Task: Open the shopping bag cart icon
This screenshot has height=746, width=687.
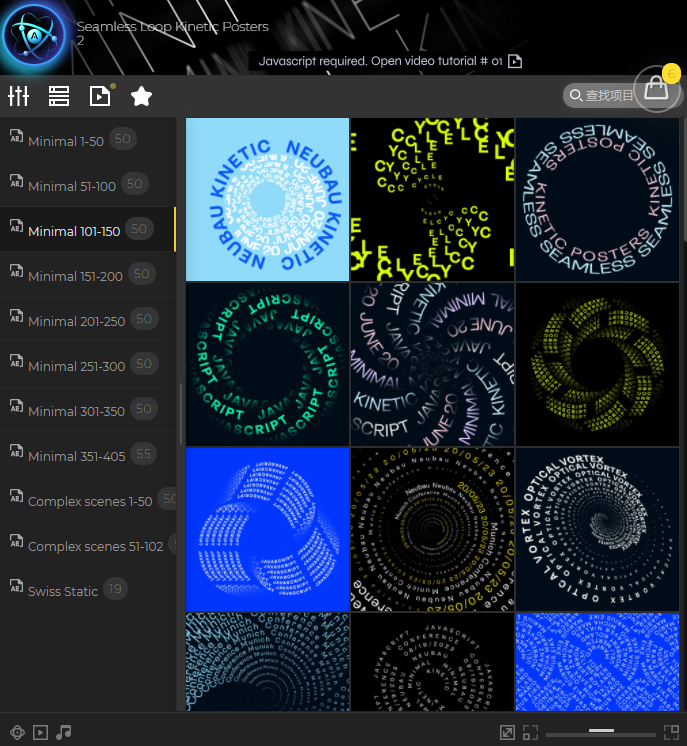Action: click(x=657, y=88)
